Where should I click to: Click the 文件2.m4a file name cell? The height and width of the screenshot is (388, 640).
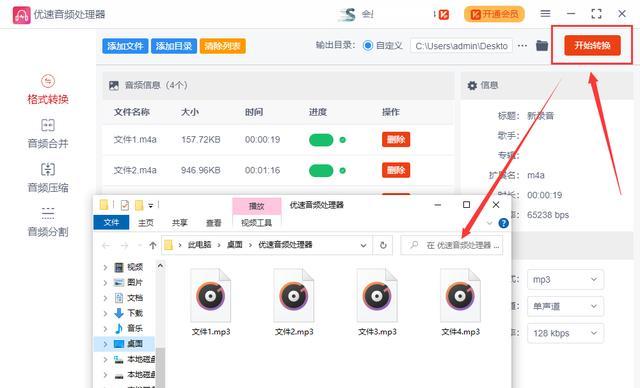click(135, 170)
